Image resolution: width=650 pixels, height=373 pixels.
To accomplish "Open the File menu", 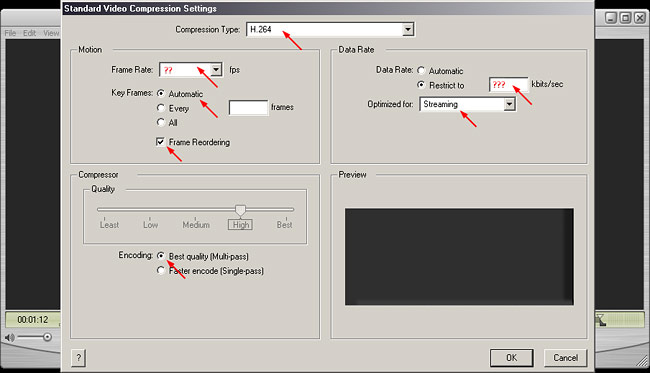I will pos(10,33).
